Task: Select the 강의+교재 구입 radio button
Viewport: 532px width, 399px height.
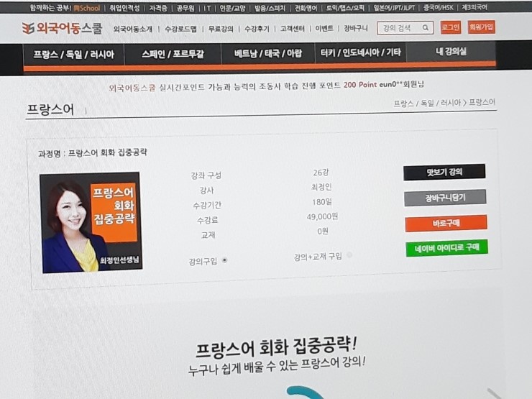Action: [x=349, y=254]
